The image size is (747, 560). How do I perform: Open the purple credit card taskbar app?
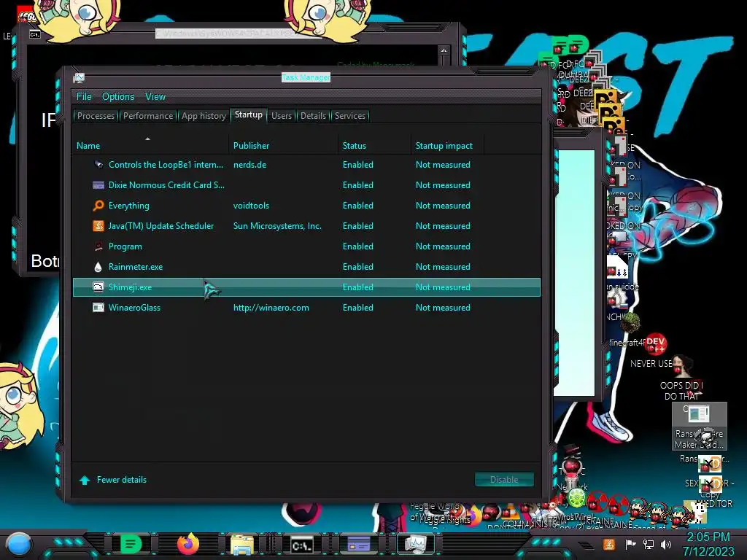coord(359,543)
